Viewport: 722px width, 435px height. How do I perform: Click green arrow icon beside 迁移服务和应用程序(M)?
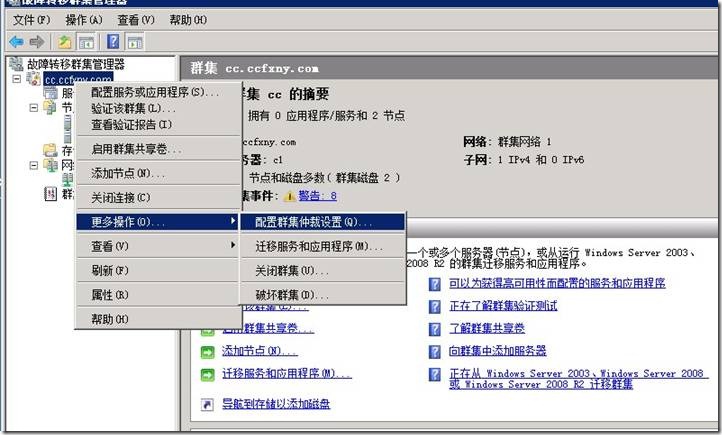208,375
